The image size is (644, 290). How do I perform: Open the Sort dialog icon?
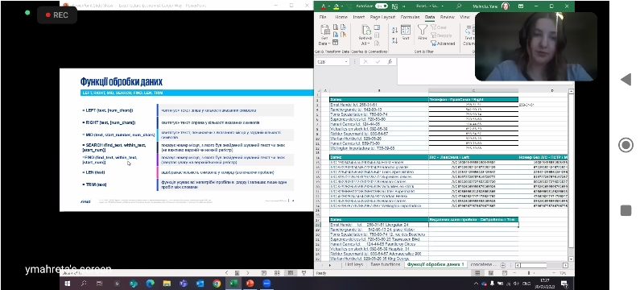pyautogui.click(x=406, y=30)
